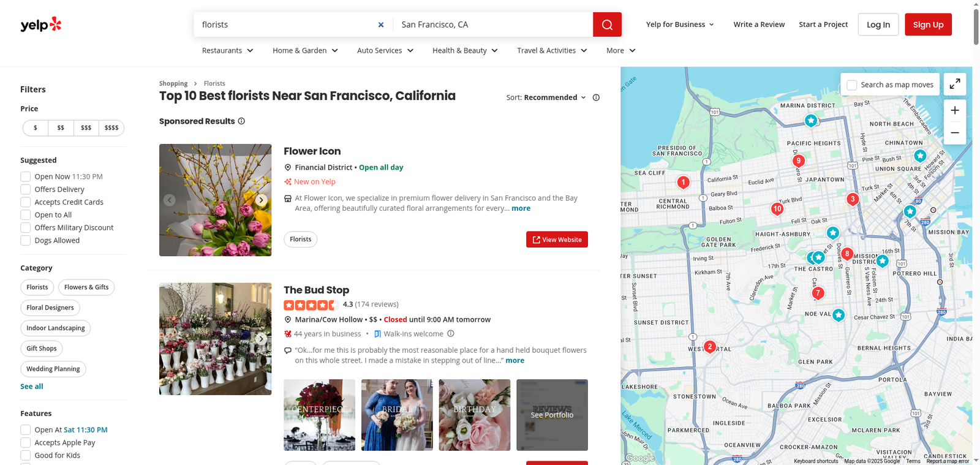Select the star pin near Chinatown
Screen dimensions: 980x465
[x=920, y=156]
